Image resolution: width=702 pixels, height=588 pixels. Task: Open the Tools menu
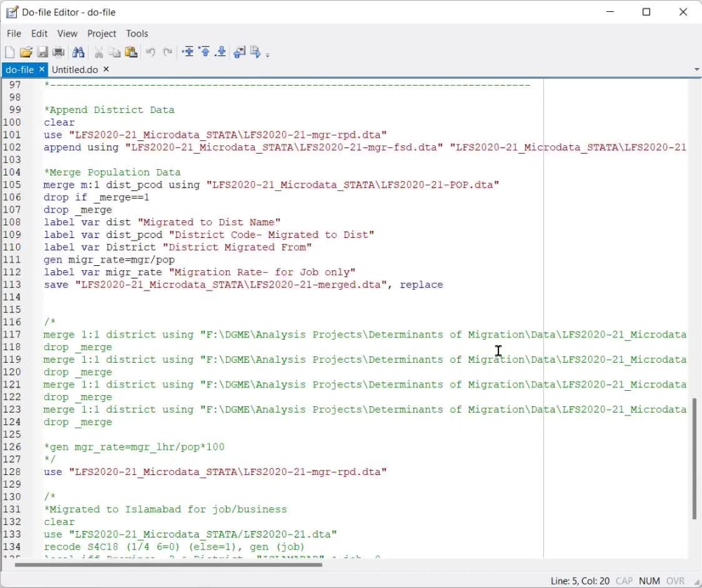click(x=137, y=34)
